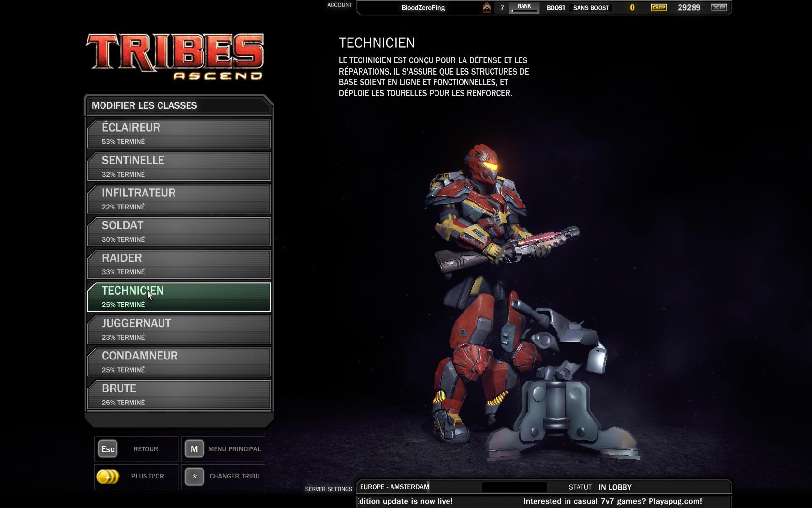The height and width of the screenshot is (508, 812).
Task: Open Server Settings
Action: click(x=329, y=489)
